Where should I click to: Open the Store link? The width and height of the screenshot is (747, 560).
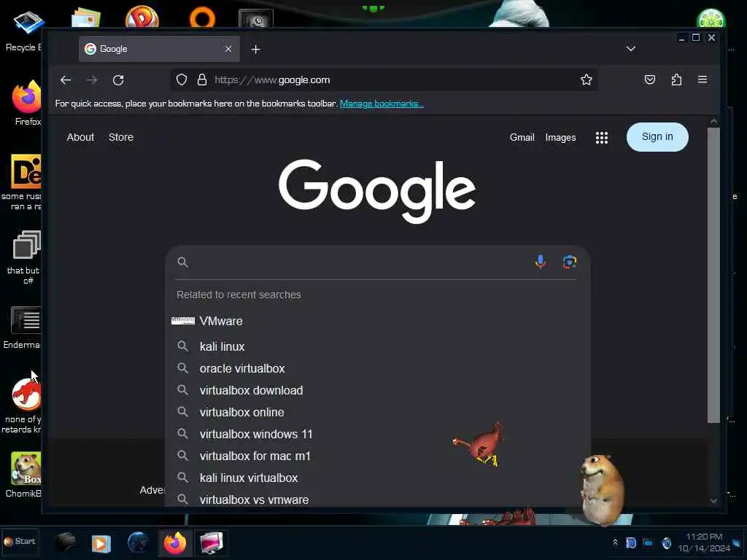point(120,137)
